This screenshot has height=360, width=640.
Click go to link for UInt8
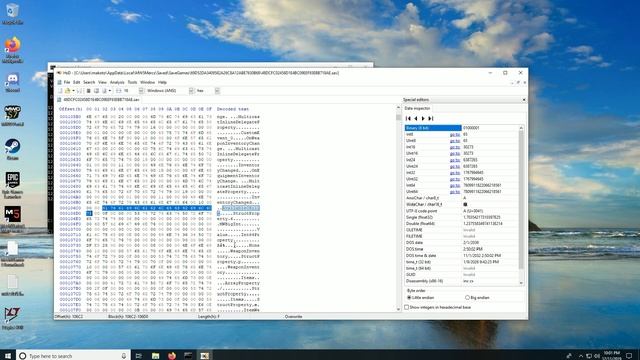coord(455,141)
